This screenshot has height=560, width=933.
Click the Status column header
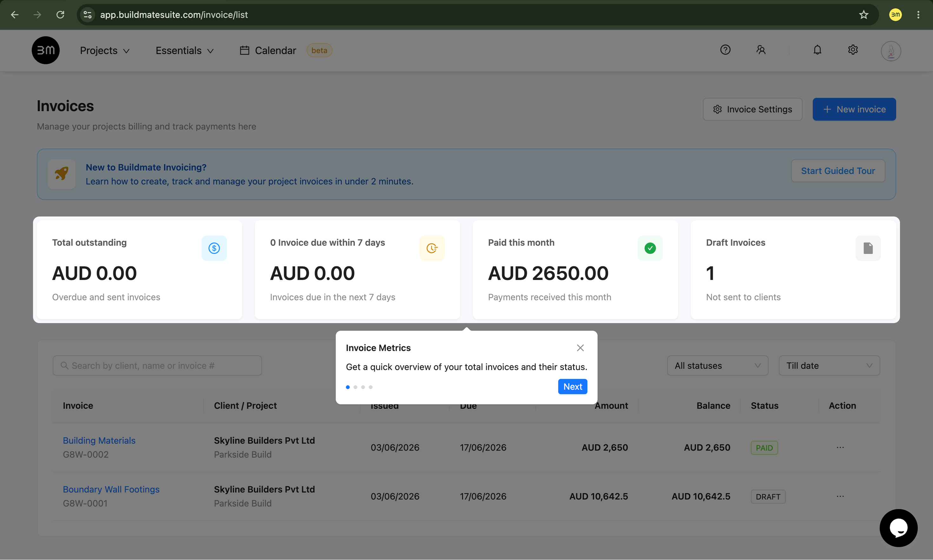tap(764, 405)
